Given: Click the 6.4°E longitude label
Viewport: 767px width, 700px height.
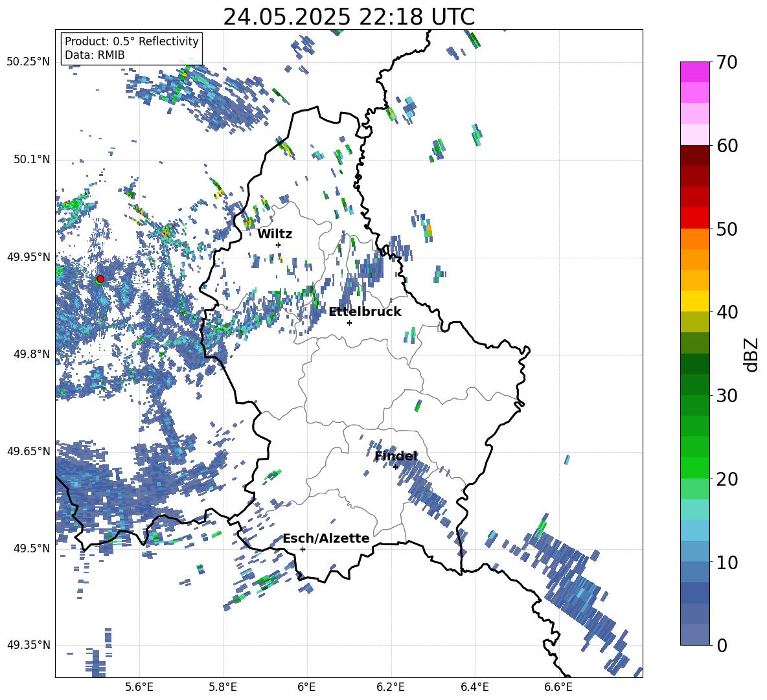Looking at the screenshot, I should point(474,687).
